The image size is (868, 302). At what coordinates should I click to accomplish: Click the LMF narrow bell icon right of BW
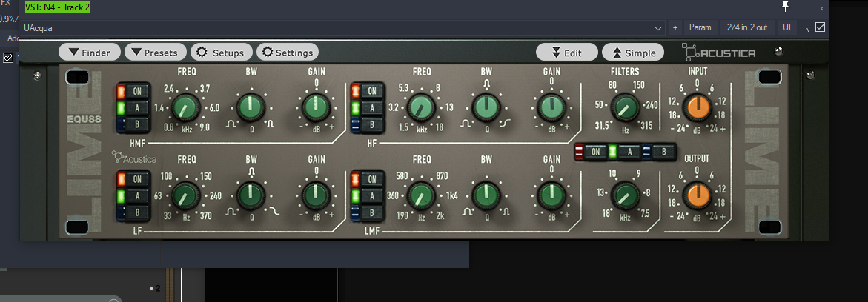(506, 212)
